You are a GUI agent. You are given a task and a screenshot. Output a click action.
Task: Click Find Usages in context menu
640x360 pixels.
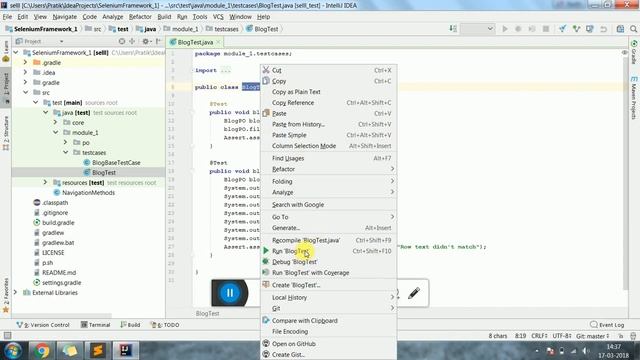329,158
